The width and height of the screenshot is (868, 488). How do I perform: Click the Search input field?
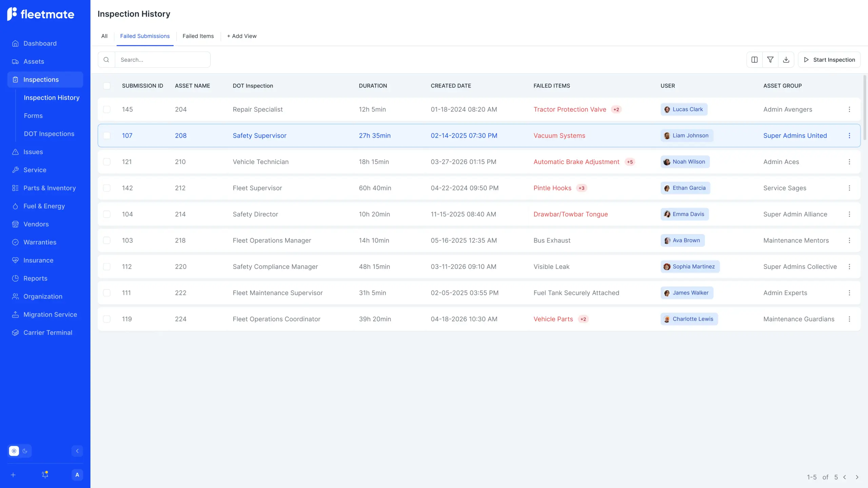[163, 60]
